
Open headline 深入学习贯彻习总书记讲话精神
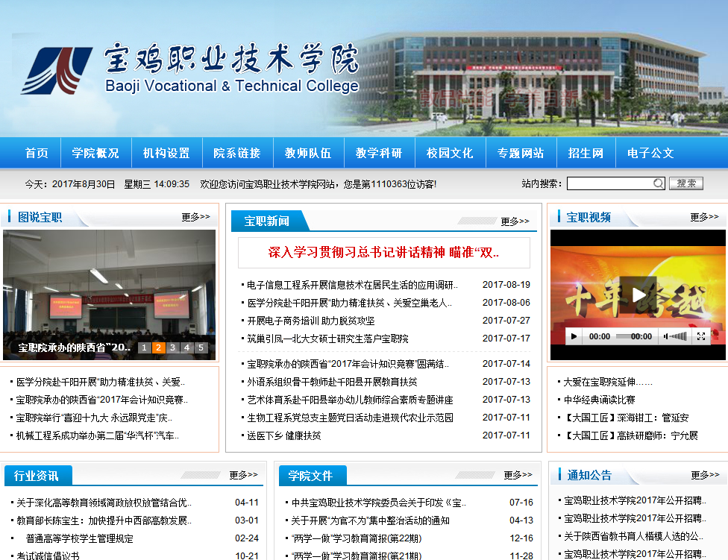(383, 253)
